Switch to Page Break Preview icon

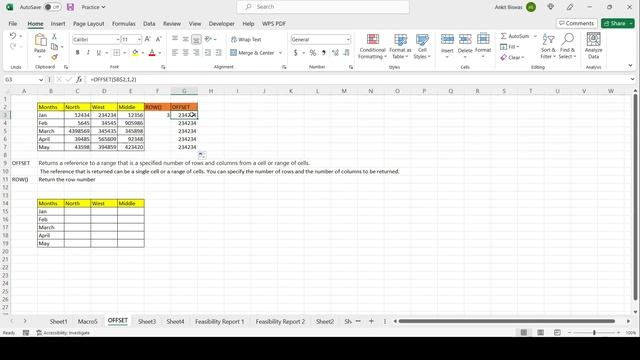557,333
